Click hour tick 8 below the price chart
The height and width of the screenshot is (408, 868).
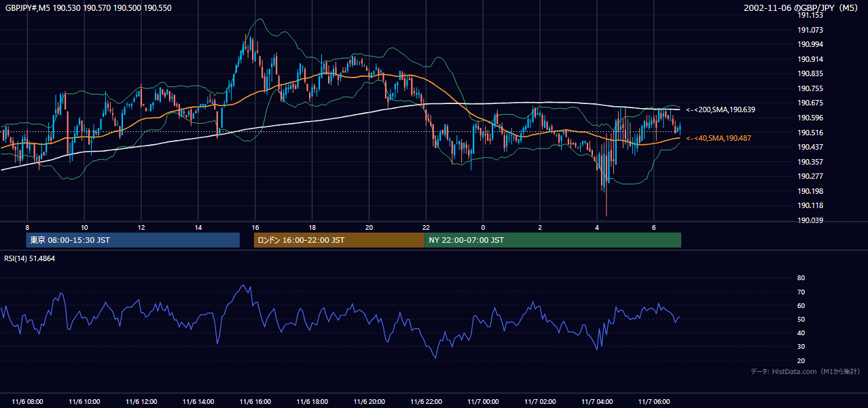pos(27,227)
